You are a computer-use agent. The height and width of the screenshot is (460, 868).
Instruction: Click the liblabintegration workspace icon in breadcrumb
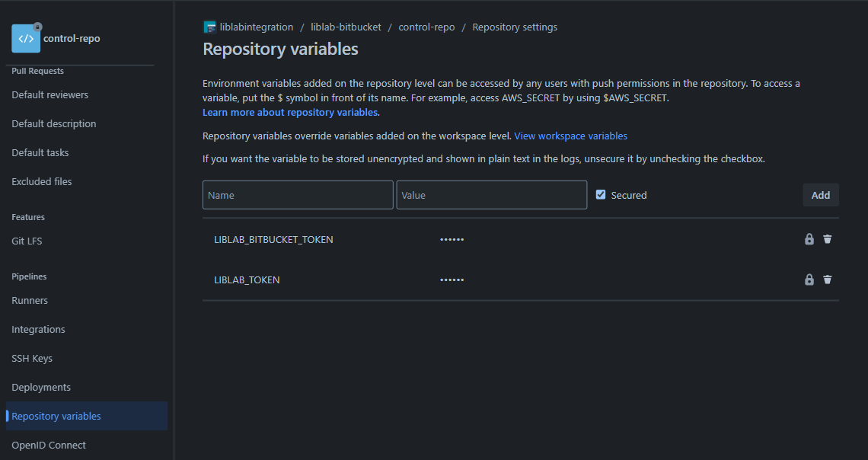coord(209,26)
